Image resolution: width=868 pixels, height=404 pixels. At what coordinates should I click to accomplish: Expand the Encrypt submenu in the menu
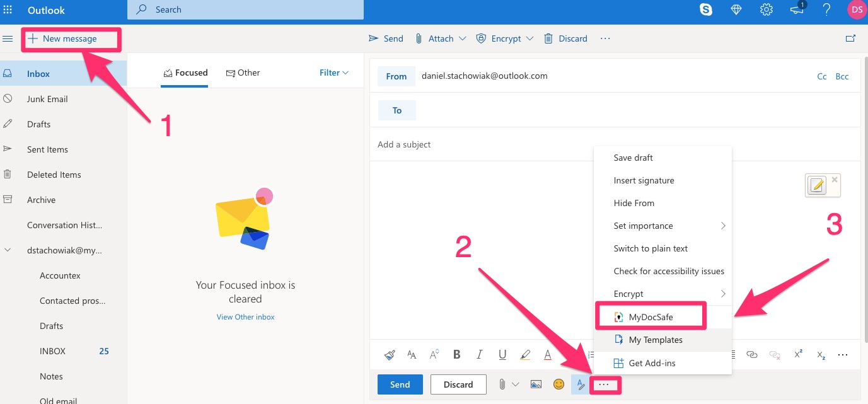coord(663,294)
